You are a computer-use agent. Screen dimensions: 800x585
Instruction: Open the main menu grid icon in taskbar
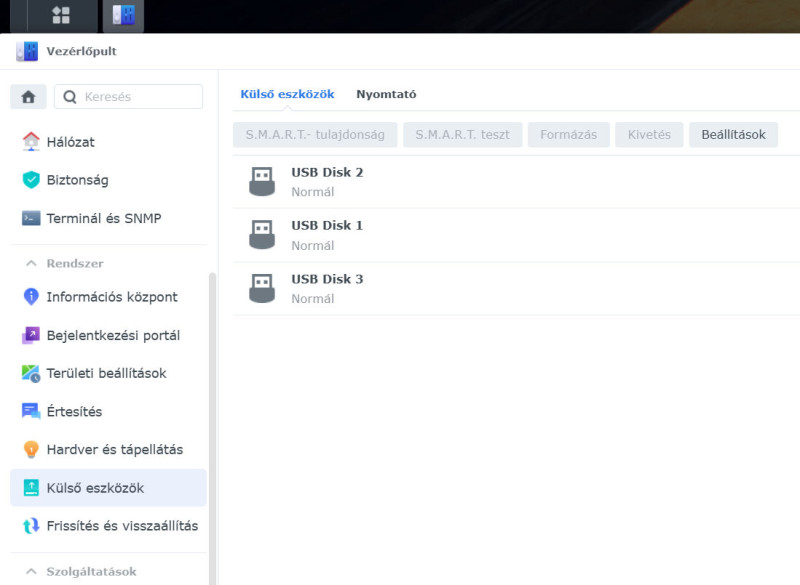click(61, 15)
